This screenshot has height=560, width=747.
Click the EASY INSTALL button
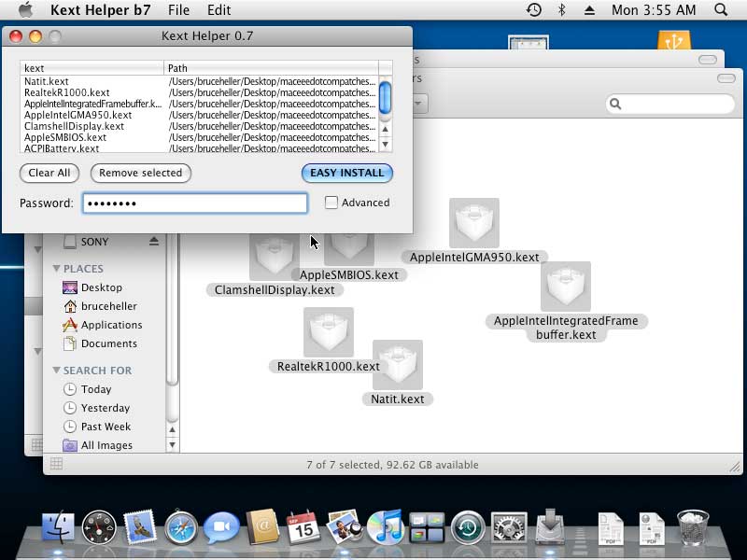pos(346,173)
